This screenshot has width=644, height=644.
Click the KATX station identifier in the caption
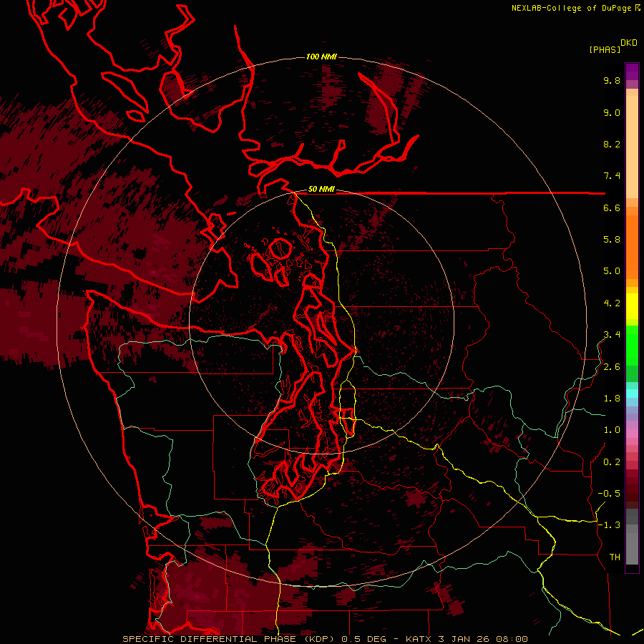point(419,639)
